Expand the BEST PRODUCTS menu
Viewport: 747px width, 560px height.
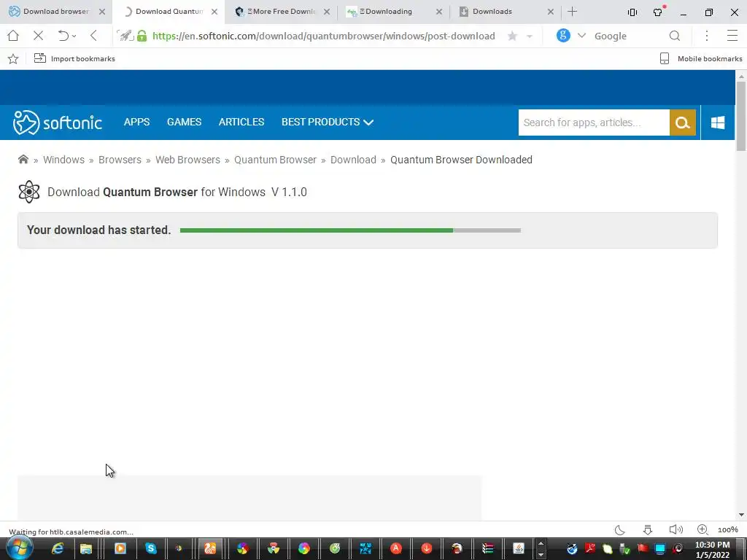[328, 122]
